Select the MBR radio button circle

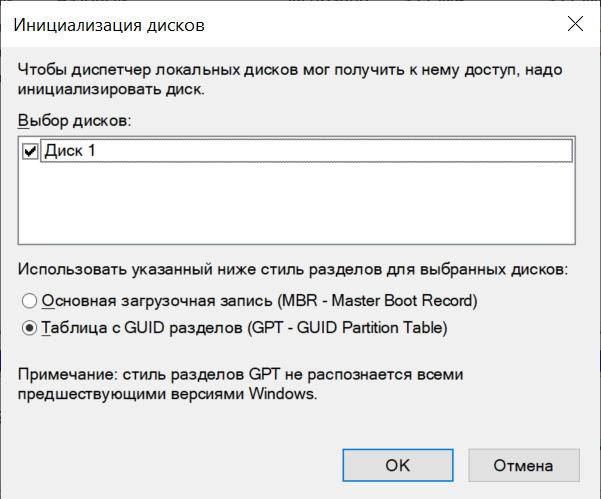29,300
